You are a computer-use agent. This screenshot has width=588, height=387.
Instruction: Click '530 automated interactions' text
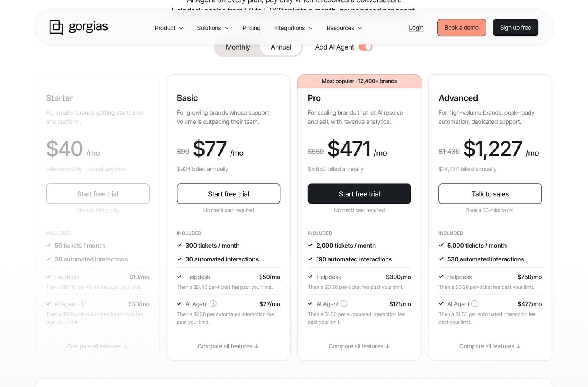[486, 259]
